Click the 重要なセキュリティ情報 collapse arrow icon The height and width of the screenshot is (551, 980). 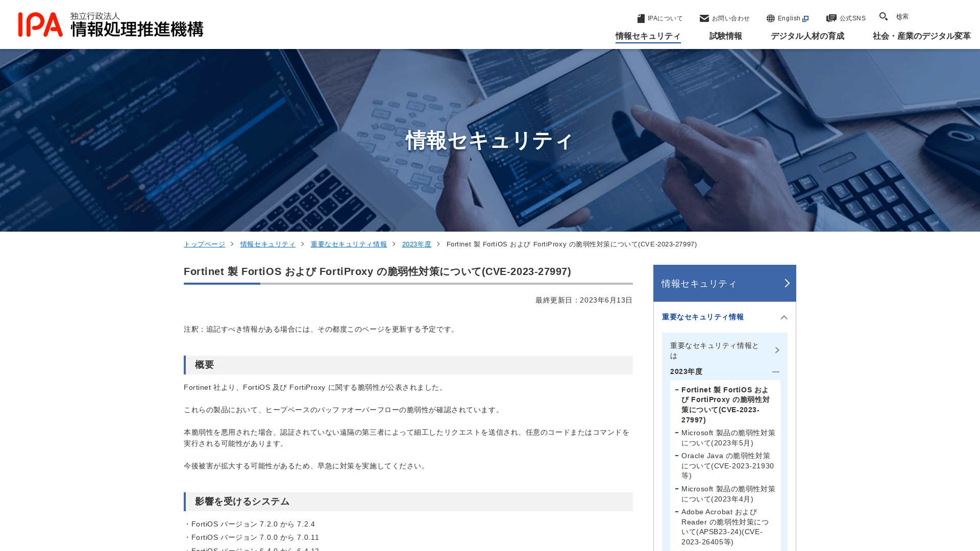[x=784, y=317]
